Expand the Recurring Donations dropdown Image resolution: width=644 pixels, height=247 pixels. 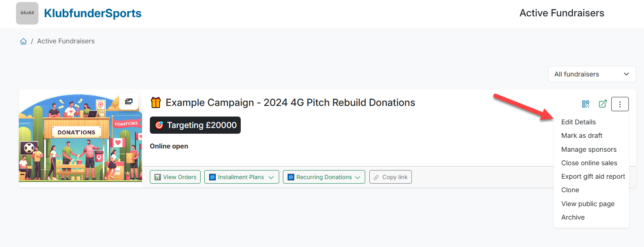click(x=324, y=177)
